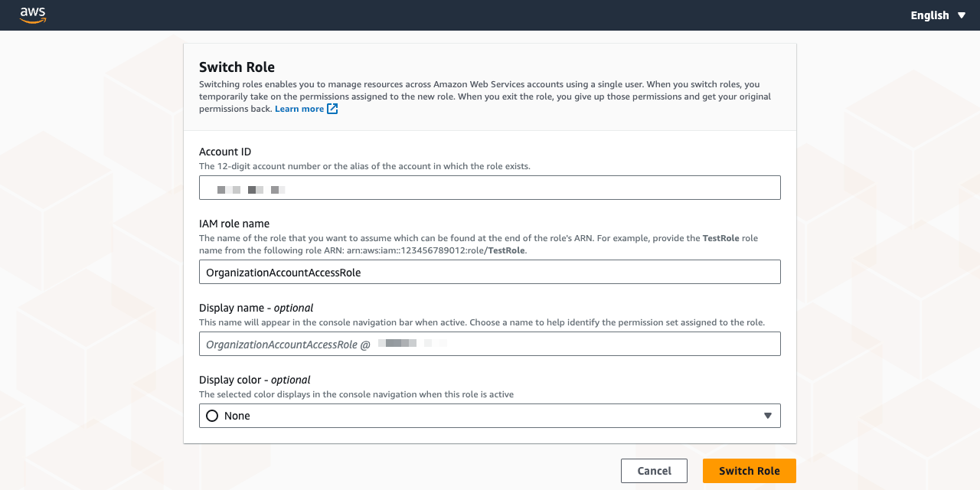Viewport: 980px width, 490px height.
Task: Focus the Account ID input field
Action: [x=490, y=188]
